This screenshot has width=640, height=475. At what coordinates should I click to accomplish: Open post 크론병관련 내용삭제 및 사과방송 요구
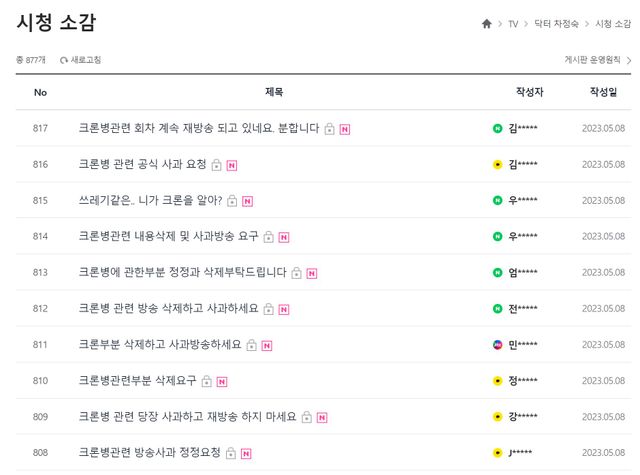168,236
